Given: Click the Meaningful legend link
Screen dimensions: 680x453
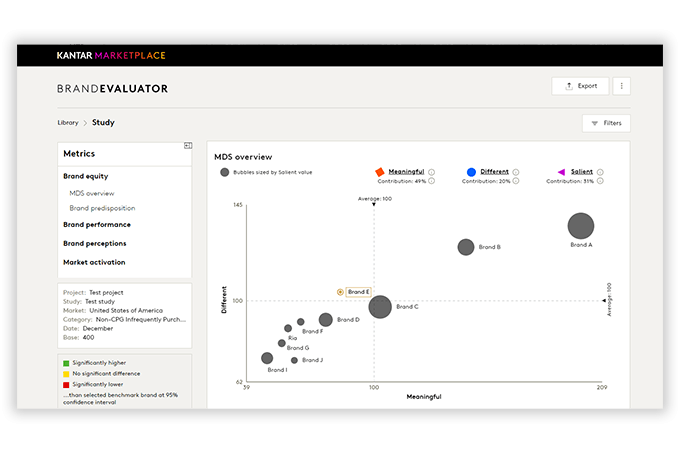Looking at the screenshot, I should pos(406,172).
